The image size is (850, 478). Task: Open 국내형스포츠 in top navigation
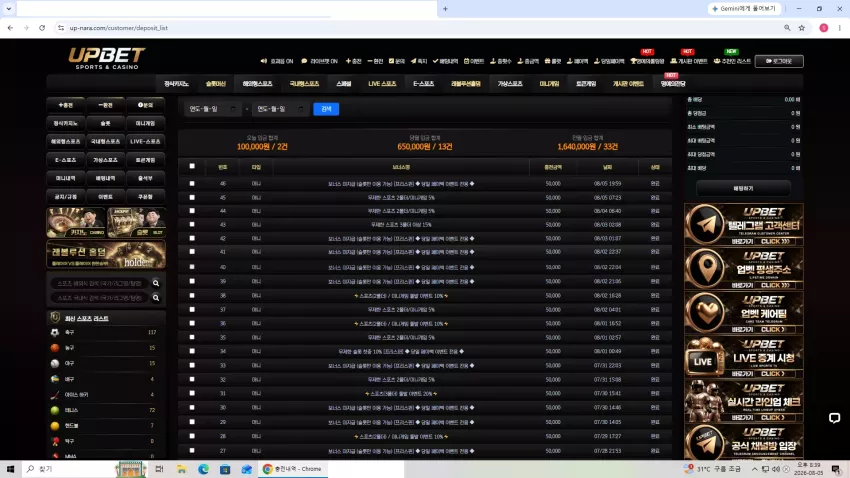(304, 84)
